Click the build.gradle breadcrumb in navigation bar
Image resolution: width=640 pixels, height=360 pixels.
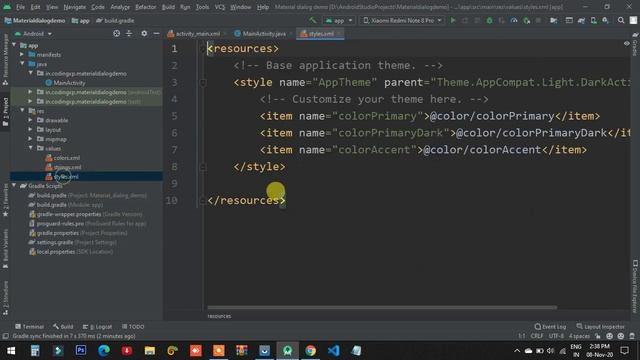pos(115,20)
